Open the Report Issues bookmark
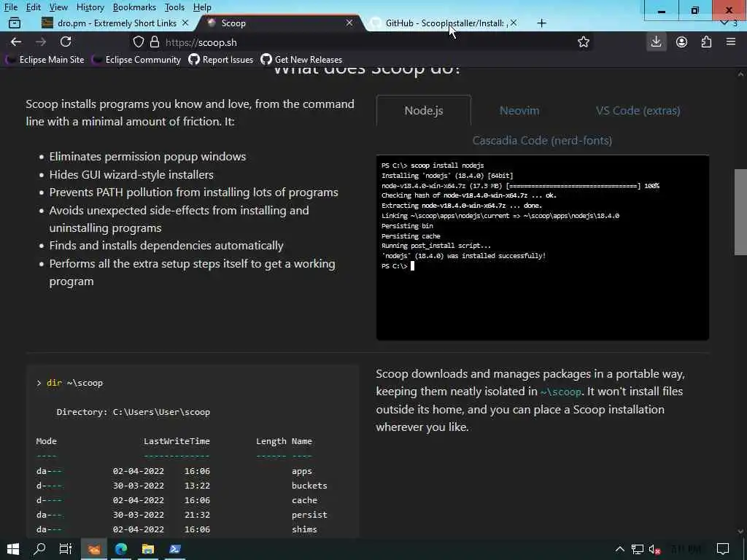This screenshot has width=747, height=560. [221, 60]
